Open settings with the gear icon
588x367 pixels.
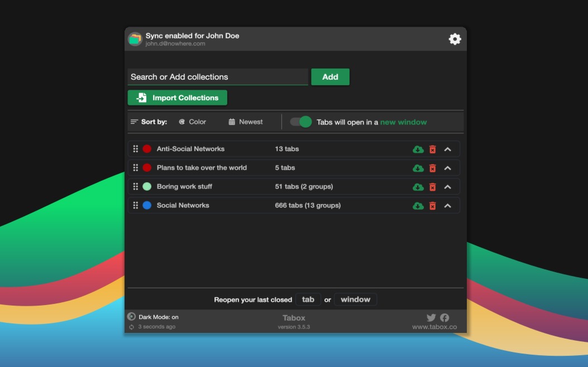[455, 39]
